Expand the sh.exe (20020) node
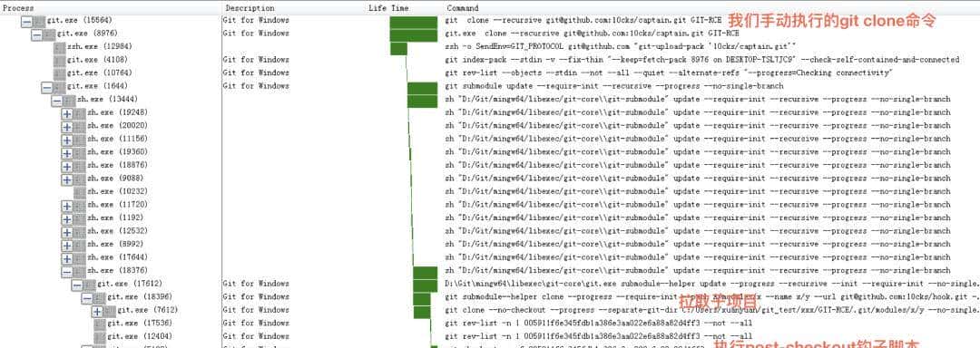The image size is (980, 348). coord(67,127)
